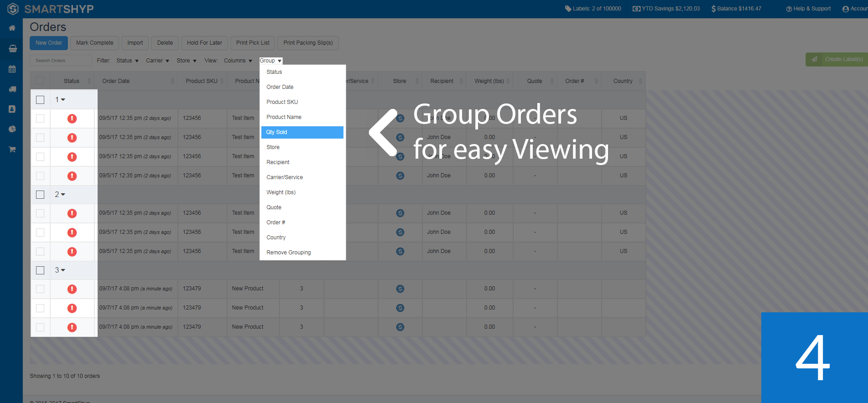
Task: Open the Columns view dropdown
Action: tap(238, 61)
